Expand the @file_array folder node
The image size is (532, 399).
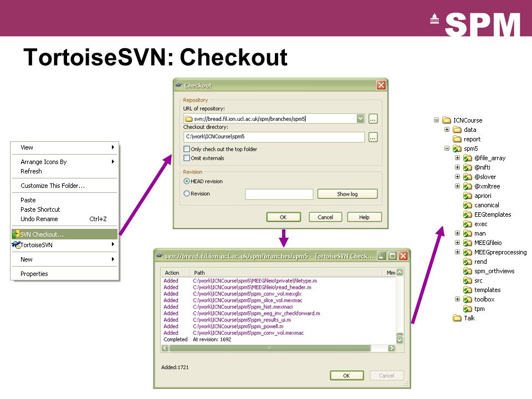(457, 158)
